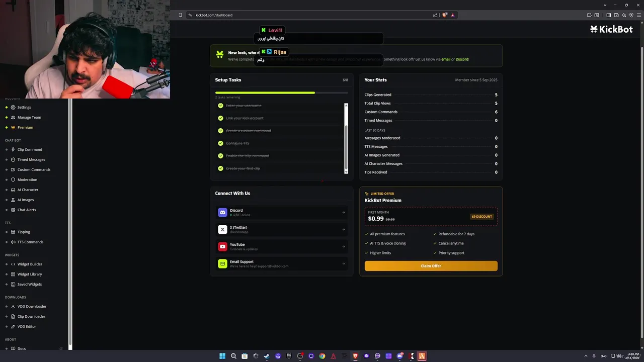
Task: Open Manage Team icon in sidebar
Action: coord(13,117)
